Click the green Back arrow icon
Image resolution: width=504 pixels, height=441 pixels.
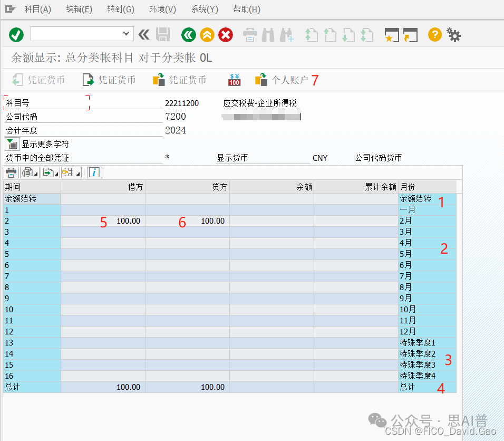coord(188,35)
